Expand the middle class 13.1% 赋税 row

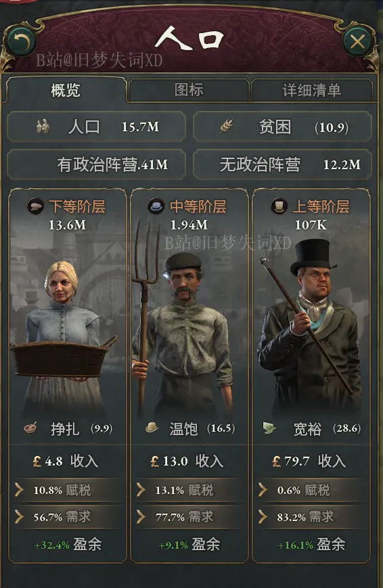[189, 490]
